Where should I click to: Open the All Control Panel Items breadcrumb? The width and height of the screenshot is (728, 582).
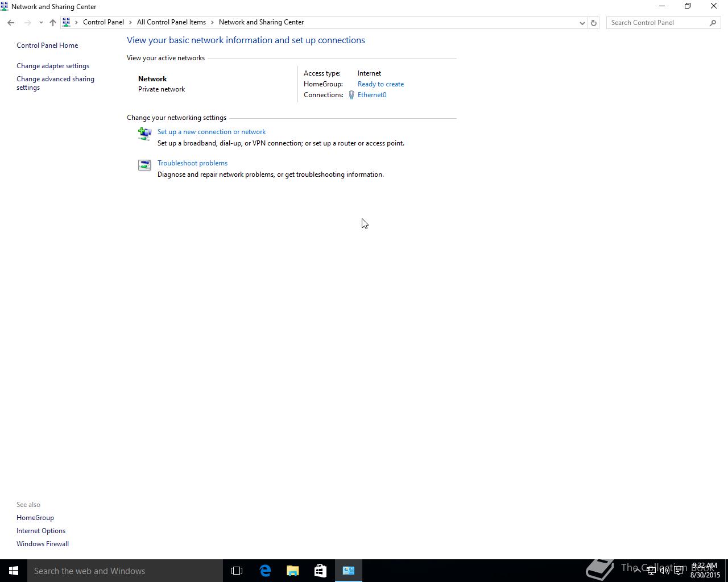click(x=171, y=22)
